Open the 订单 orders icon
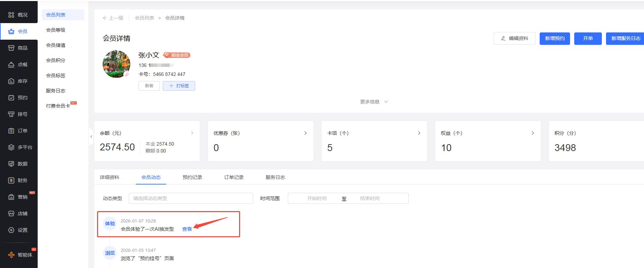This screenshot has height=268, width=644. coord(11,131)
